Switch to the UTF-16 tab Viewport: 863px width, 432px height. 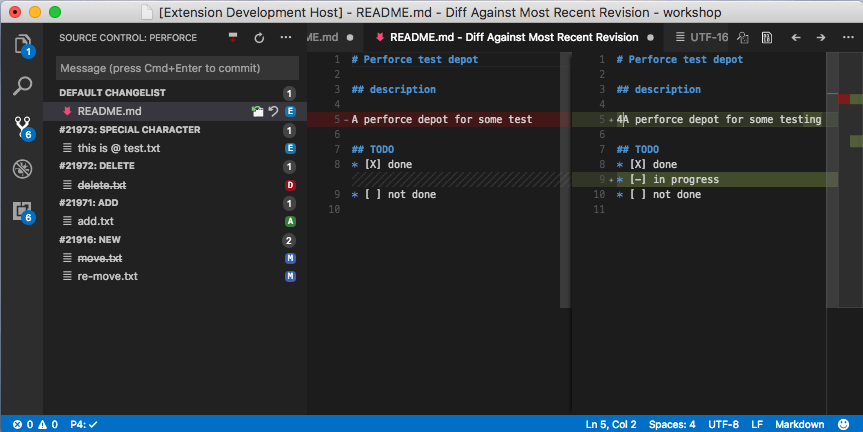click(x=696, y=37)
